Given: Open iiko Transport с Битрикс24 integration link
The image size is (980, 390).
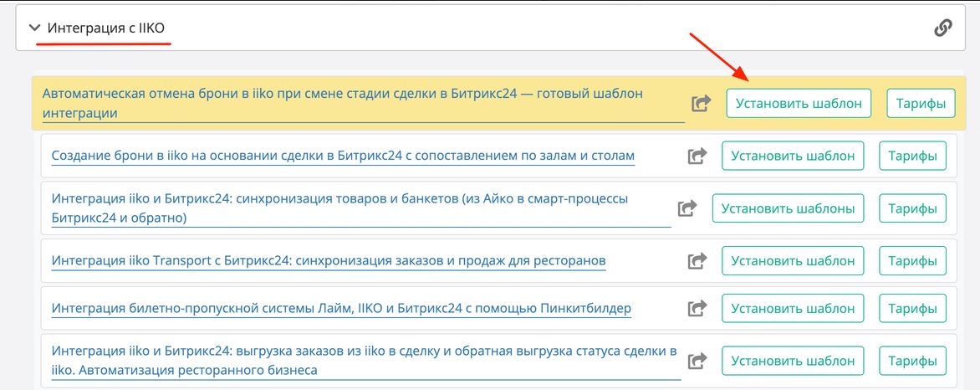Looking at the screenshot, I should (x=328, y=261).
